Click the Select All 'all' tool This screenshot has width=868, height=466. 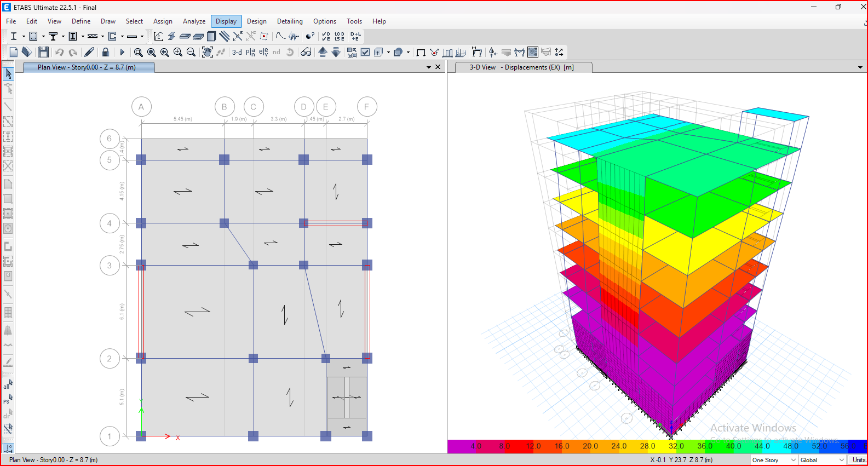[8, 384]
